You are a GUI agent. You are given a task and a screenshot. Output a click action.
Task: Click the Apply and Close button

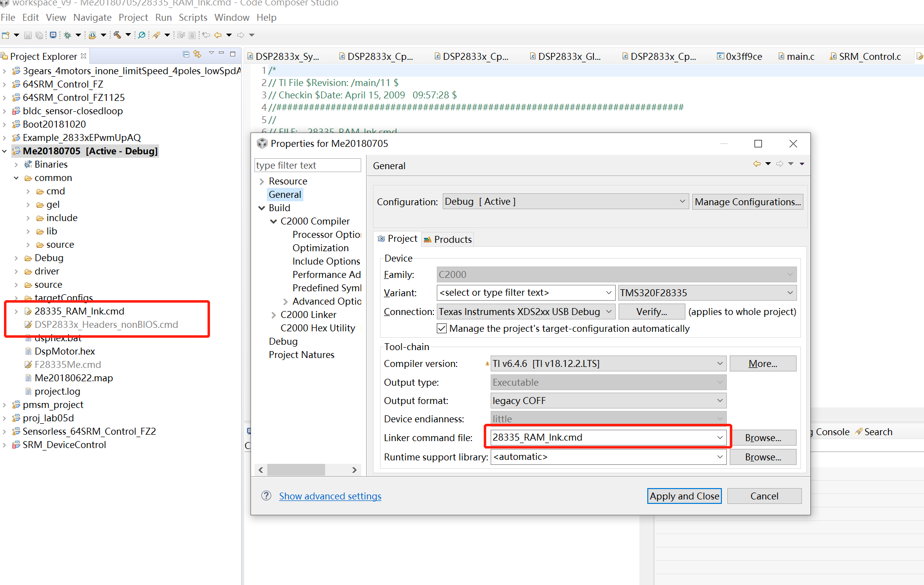[x=684, y=496]
